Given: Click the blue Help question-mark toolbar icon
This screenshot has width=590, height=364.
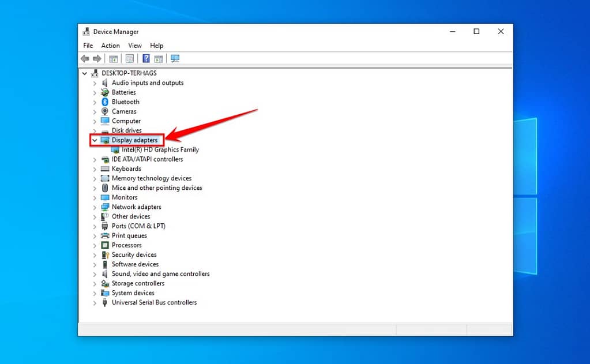Looking at the screenshot, I should 146,58.
